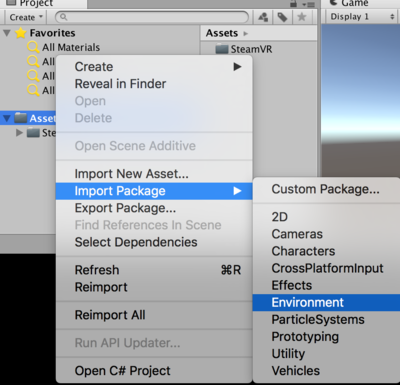Choose Open C# Project menu item
The width and height of the screenshot is (400, 385).
pos(122,371)
